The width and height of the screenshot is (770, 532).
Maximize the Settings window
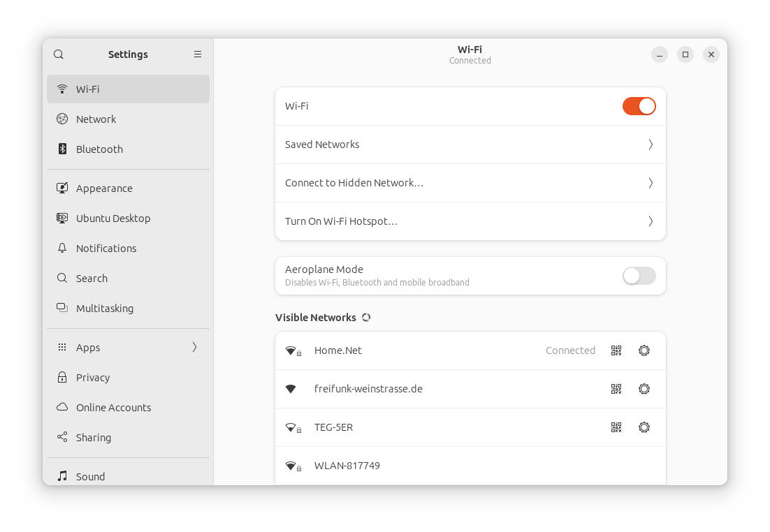pyautogui.click(x=685, y=54)
